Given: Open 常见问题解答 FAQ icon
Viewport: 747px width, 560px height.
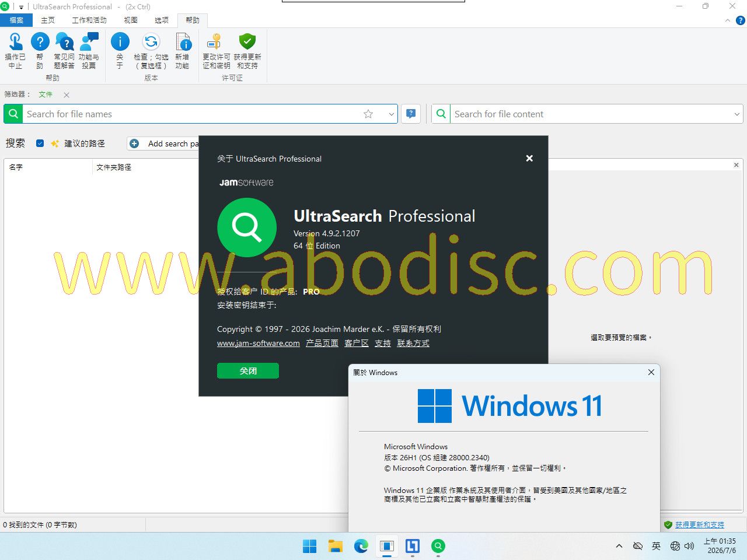Looking at the screenshot, I should pyautogui.click(x=64, y=42).
